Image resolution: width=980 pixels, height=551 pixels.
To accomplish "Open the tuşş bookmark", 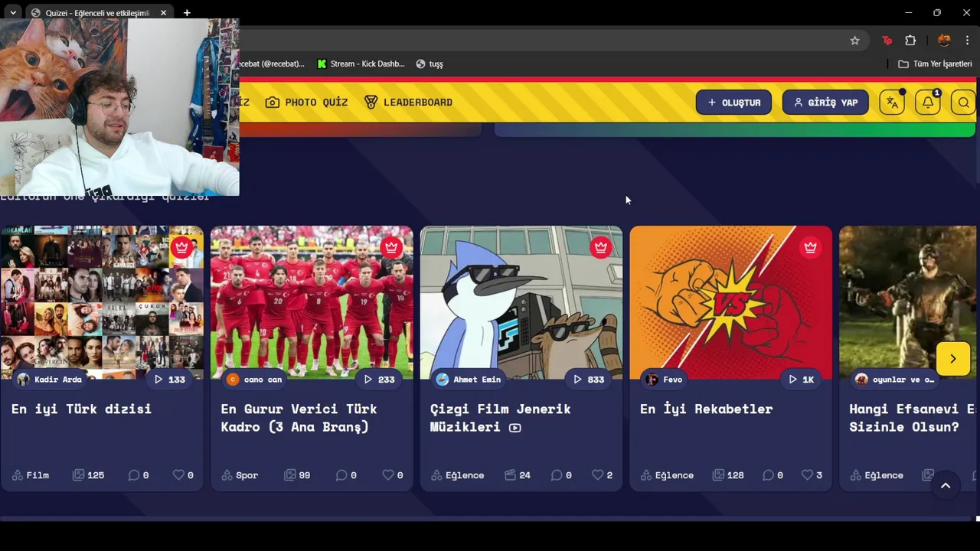I will (x=430, y=64).
